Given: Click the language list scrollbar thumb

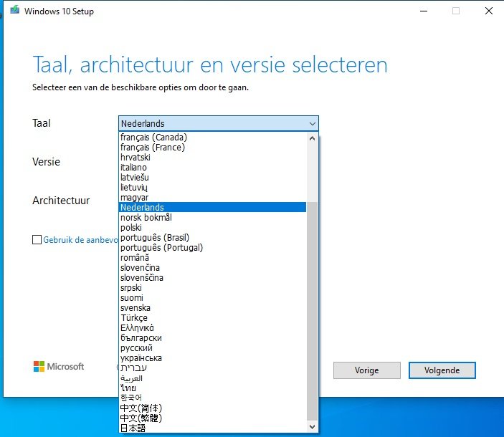Looking at the screenshot, I should point(312,311).
